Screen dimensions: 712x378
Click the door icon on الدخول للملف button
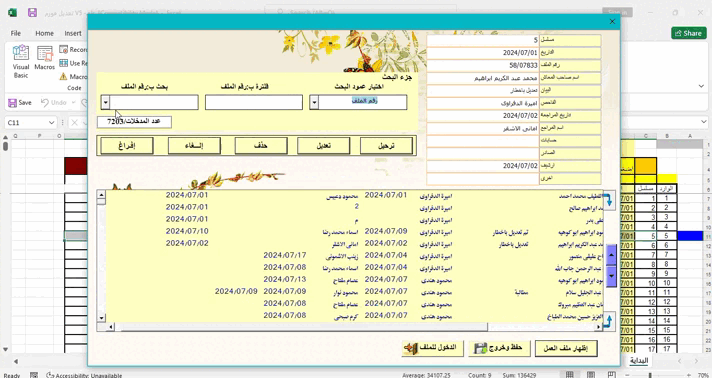pos(410,348)
